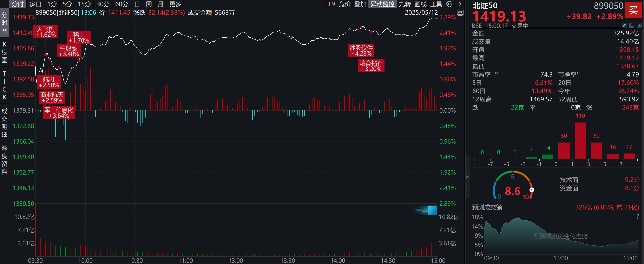
Task: Click the 稀土 +1.70% anomaly label
Action: (x=79, y=38)
